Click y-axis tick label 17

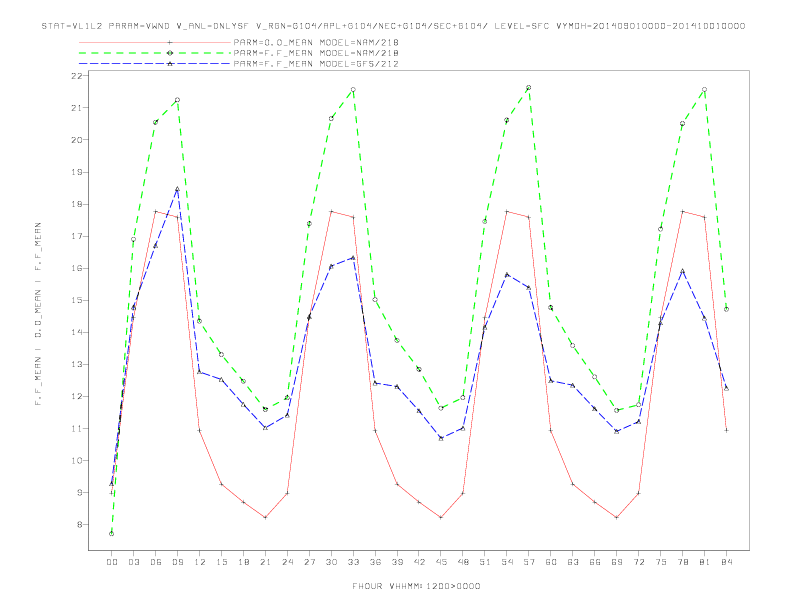(x=77, y=236)
